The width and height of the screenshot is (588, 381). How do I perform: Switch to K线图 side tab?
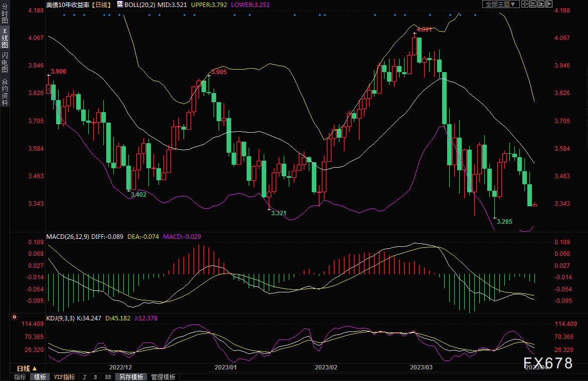(x=5, y=38)
